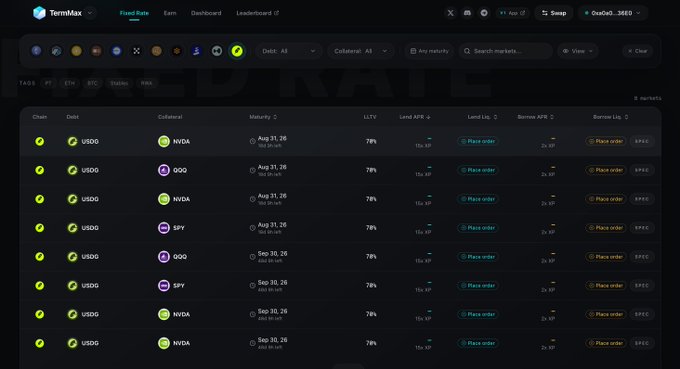Open the Any maturity picker
The image size is (680, 369).
click(x=429, y=51)
